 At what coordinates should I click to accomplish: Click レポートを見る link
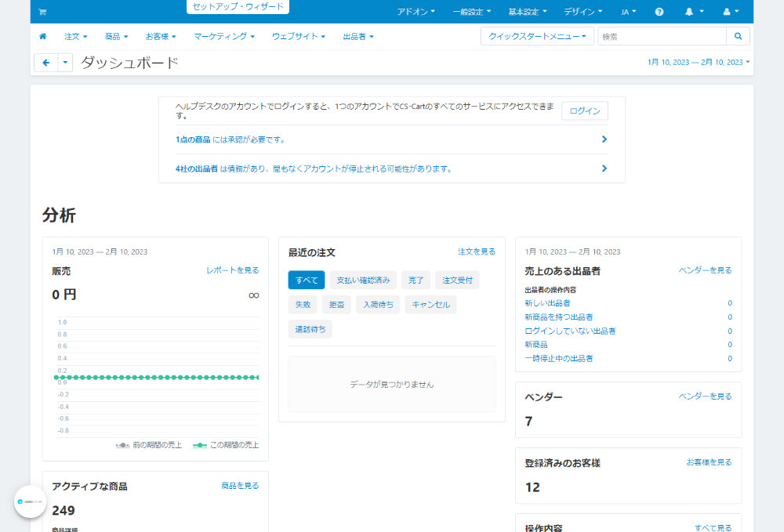(233, 270)
